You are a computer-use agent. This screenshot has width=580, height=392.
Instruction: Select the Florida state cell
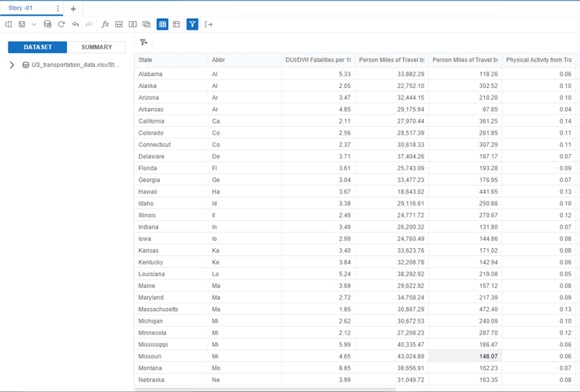[171, 168]
